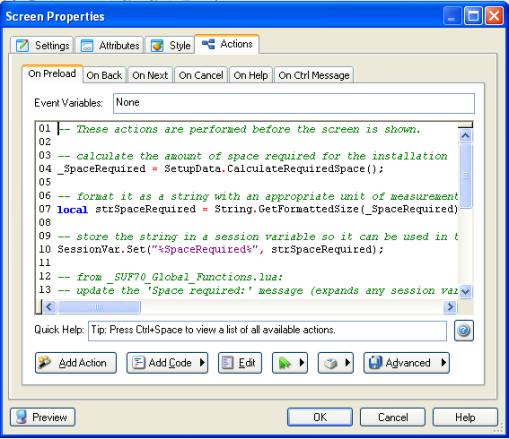This screenshot has height=439, width=509.
Task: Click the Event Variables field
Action: [x=294, y=103]
